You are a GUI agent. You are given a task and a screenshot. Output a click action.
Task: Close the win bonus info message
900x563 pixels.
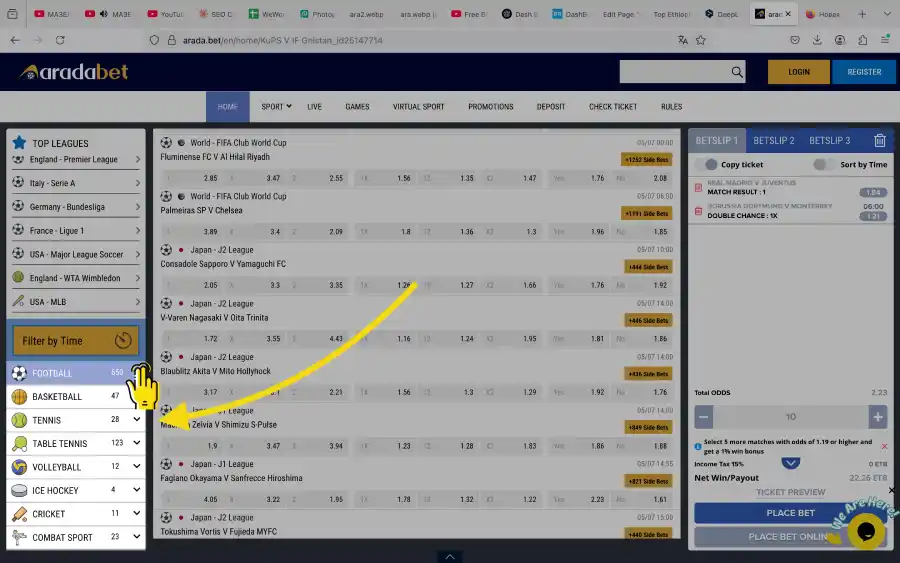884,446
